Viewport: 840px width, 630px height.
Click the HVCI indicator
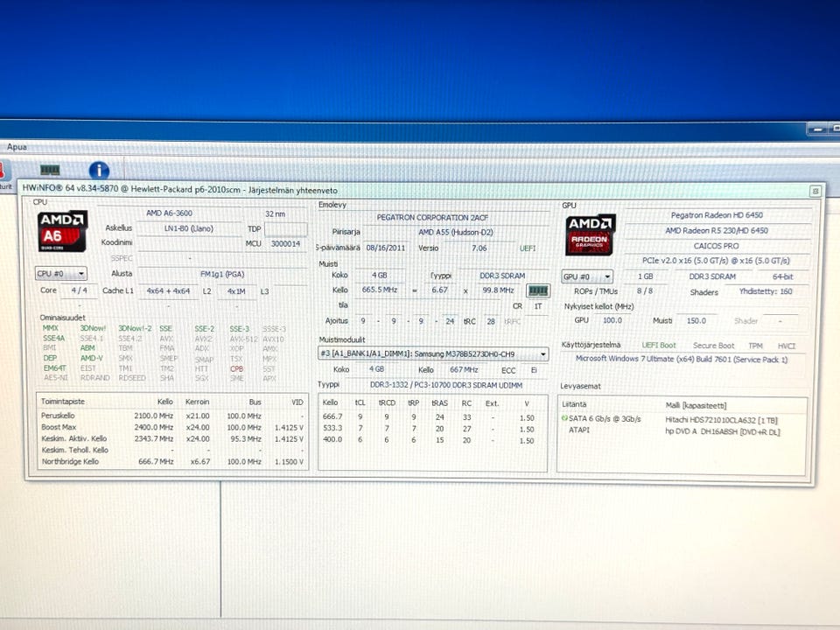(x=787, y=346)
